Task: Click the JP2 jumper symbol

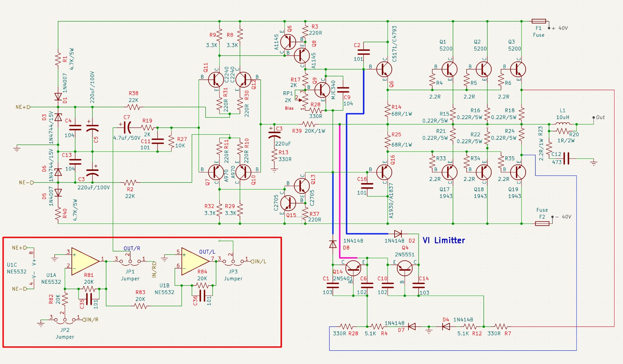Action: pos(65,320)
